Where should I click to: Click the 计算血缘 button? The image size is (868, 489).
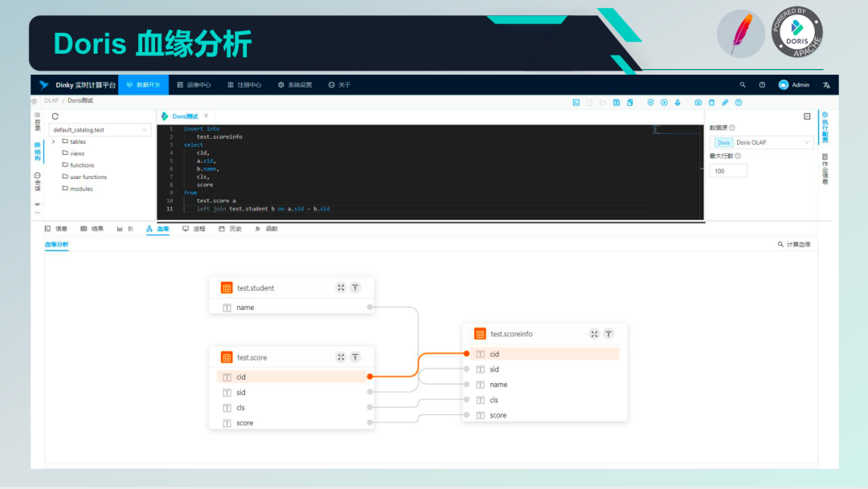pos(794,244)
